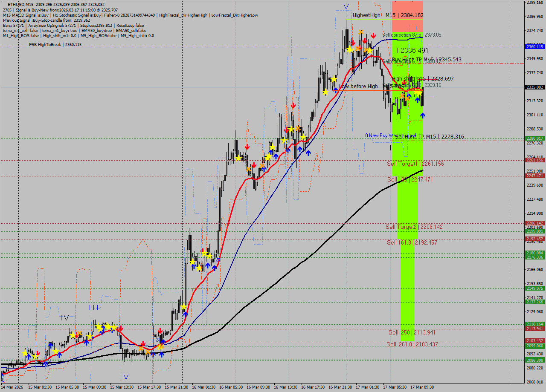Viewport: 546px width, 392px height.
Task: Click the current price tag 2325.082 on axis
Action: tap(534, 87)
